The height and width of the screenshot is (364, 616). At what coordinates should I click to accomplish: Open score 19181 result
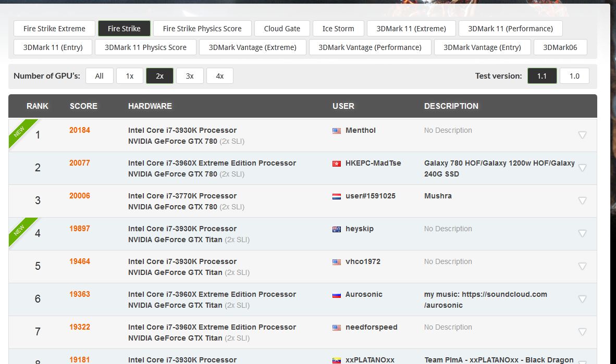(80, 360)
